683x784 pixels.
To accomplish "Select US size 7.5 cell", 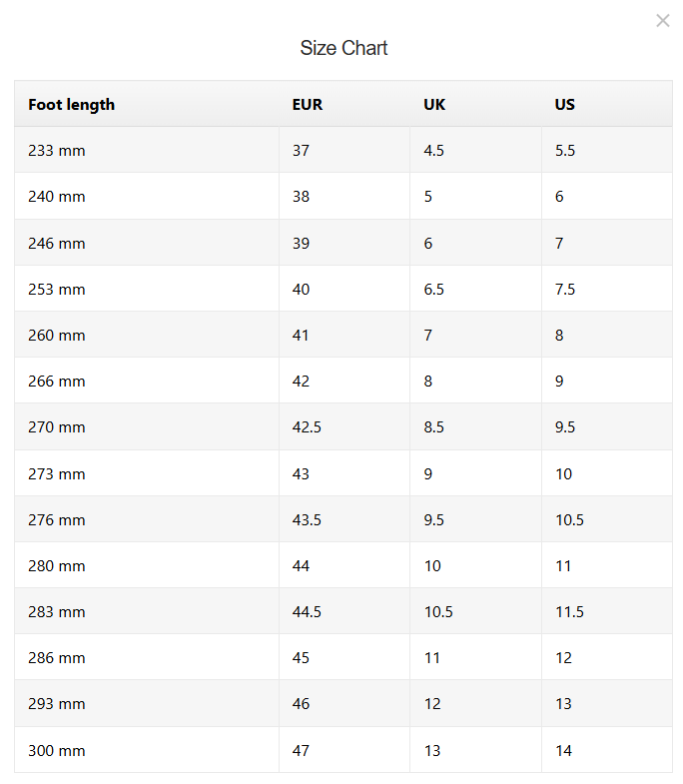I will click(565, 290).
